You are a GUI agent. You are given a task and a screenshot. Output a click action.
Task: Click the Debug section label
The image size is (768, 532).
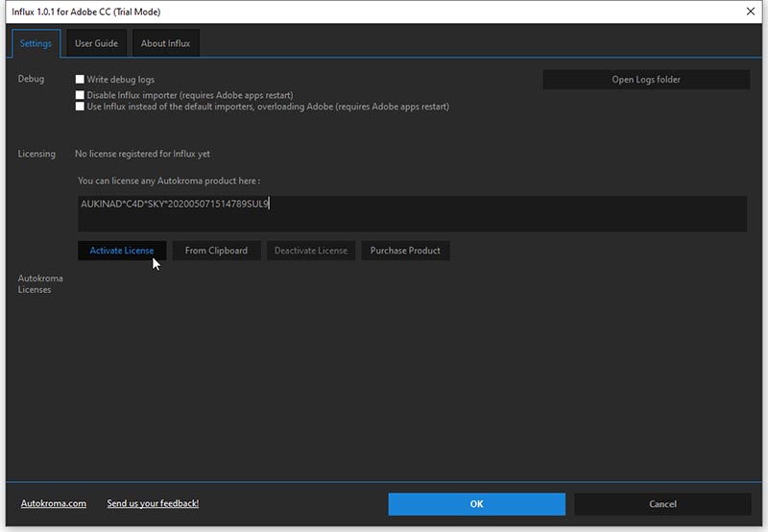[31, 79]
